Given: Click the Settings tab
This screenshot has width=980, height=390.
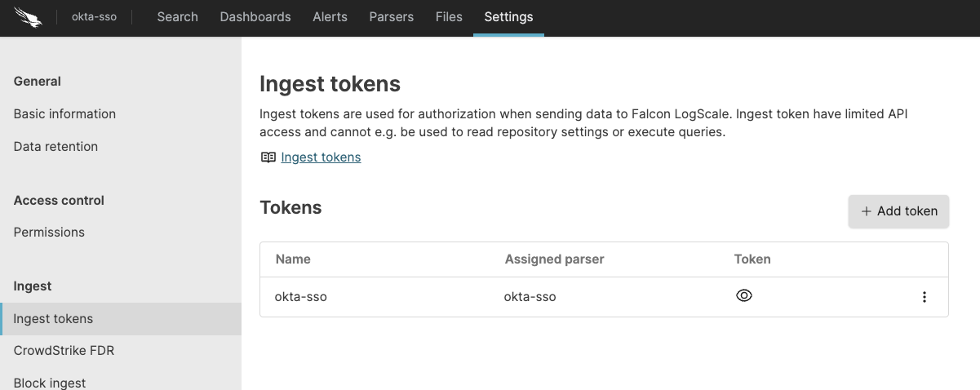Looking at the screenshot, I should 508,17.
